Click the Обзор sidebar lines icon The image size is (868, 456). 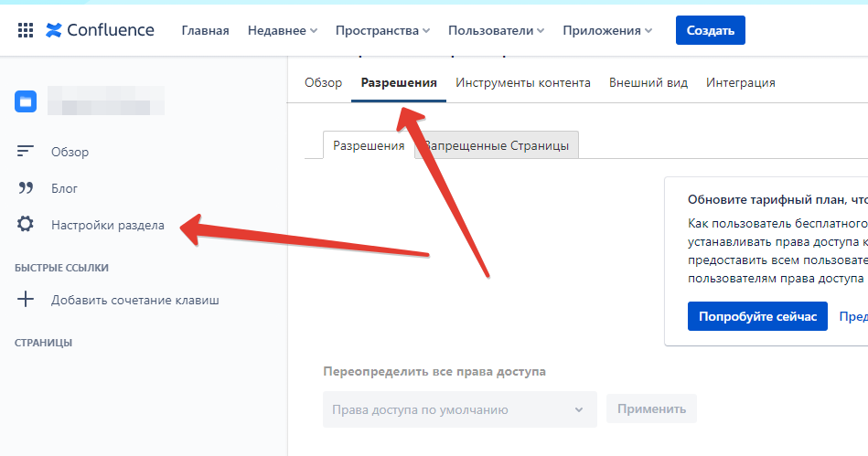click(x=26, y=152)
